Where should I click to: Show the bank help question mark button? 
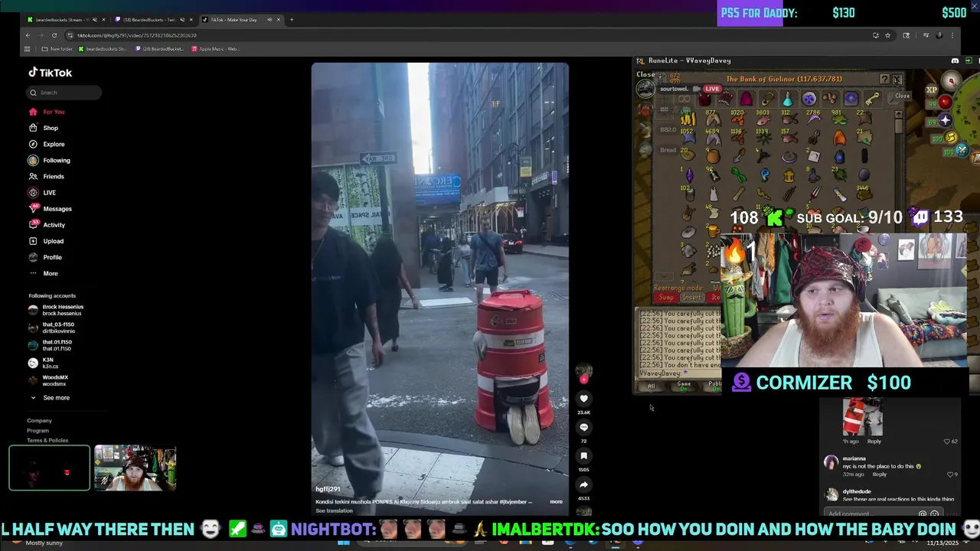click(884, 79)
